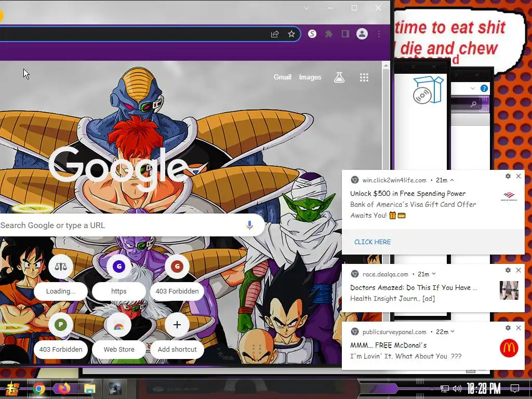Open the Web Store shortcut
The image size is (532, 399).
click(x=119, y=335)
